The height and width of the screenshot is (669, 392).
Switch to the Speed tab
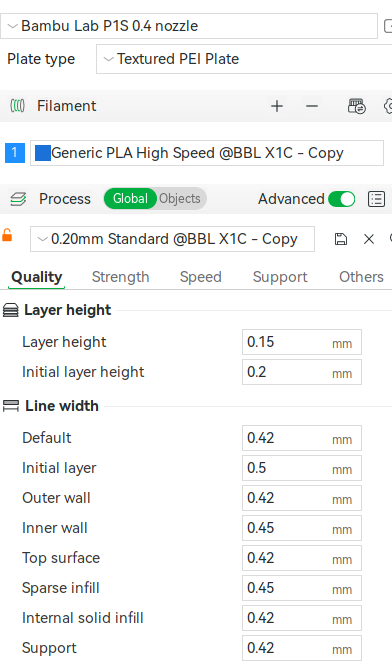(x=200, y=277)
